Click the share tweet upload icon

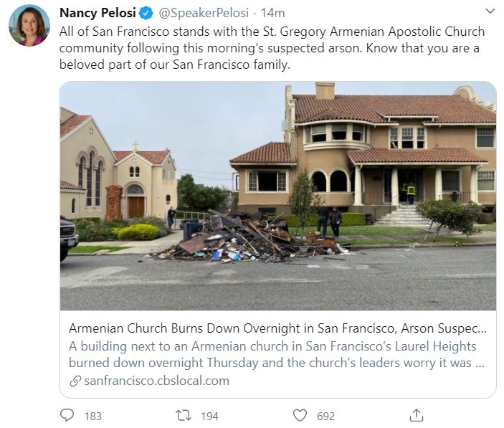(x=416, y=415)
